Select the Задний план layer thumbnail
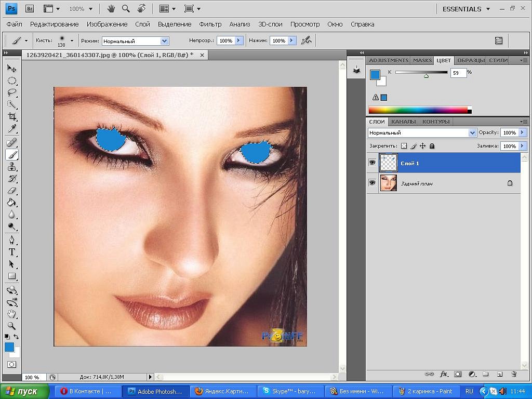532x399 pixels. (x=388, y=183)
